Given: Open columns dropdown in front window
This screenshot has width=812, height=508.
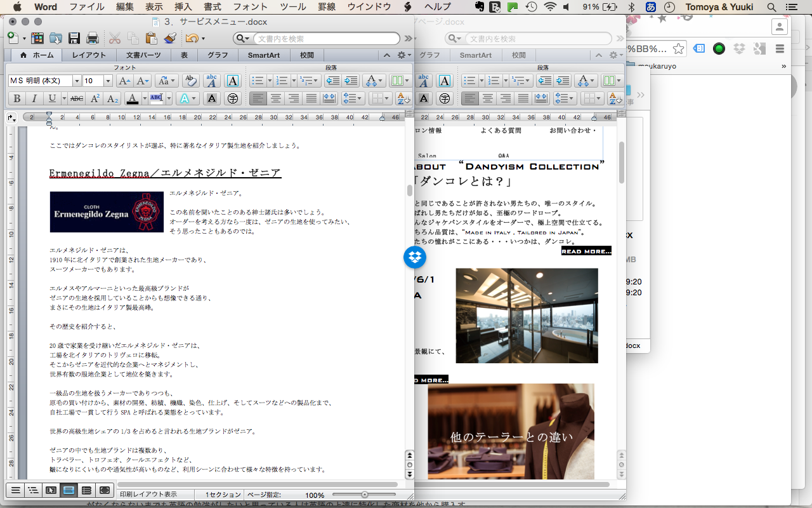Looking at the screenshot, I should (x=400, y=81).
